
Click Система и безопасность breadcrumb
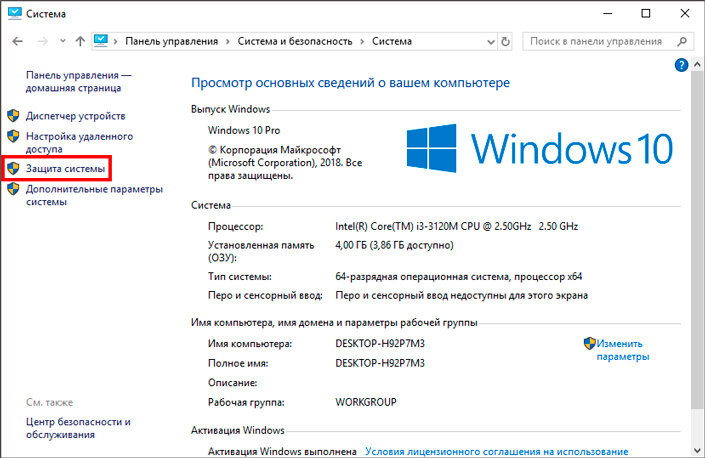click(295, 41)
